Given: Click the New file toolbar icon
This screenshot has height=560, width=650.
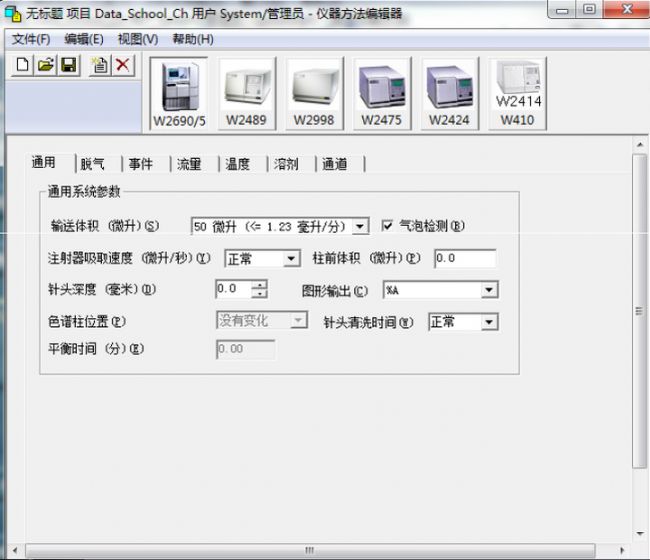Looking at the screenshot, I should [x=22, y=65].
